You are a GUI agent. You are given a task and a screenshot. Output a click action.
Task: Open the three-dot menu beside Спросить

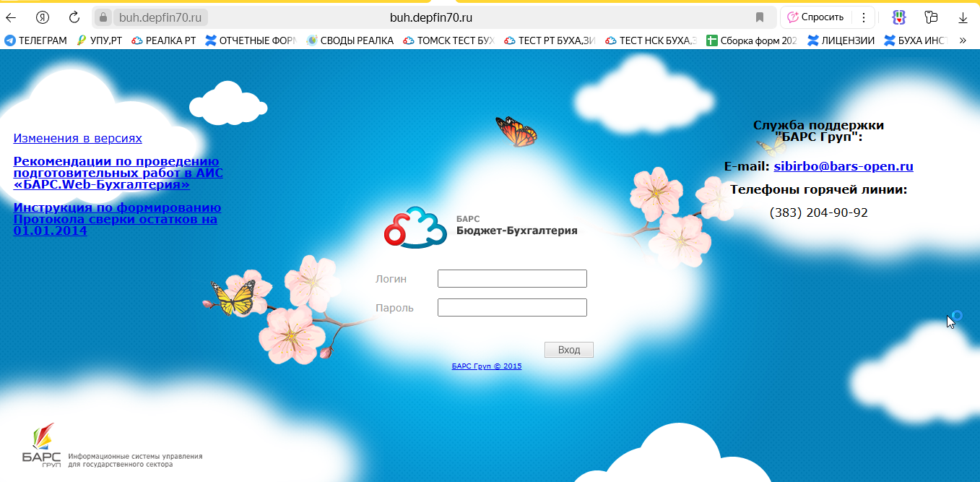[864, 17]
